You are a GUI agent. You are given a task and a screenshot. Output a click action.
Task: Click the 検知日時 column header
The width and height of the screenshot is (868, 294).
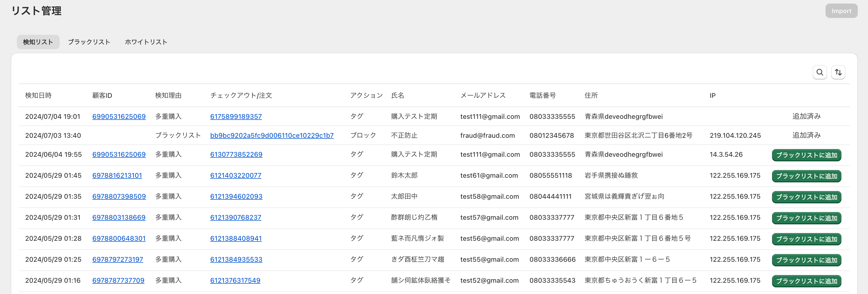(x=38, y=96)
